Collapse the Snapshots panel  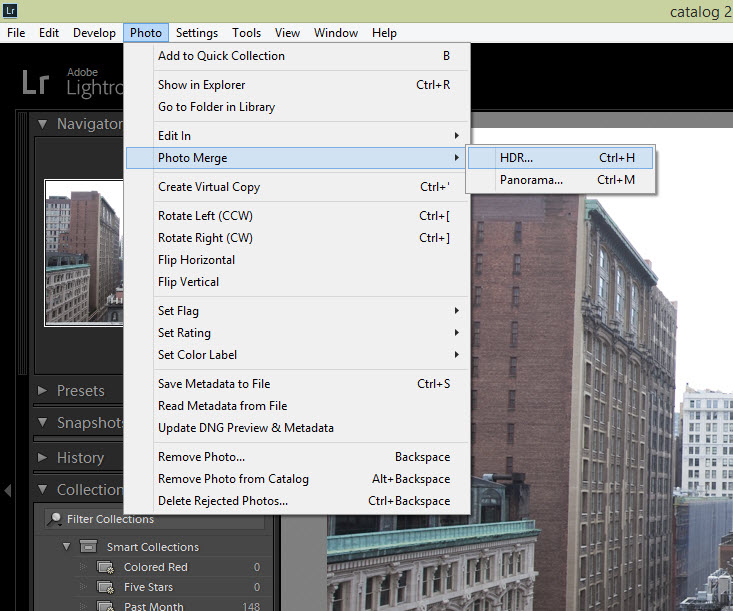[x=43, y=423]
